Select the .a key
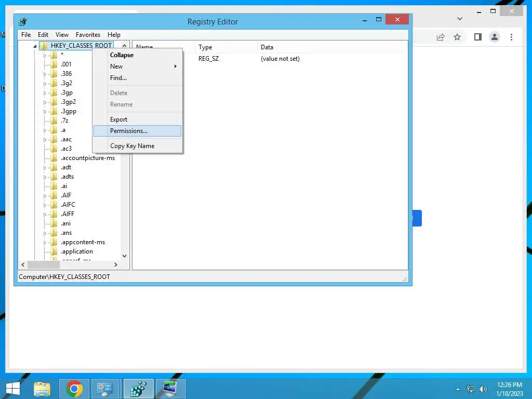The width and height of the screenshot is (532, 399). tap(63, 130)
